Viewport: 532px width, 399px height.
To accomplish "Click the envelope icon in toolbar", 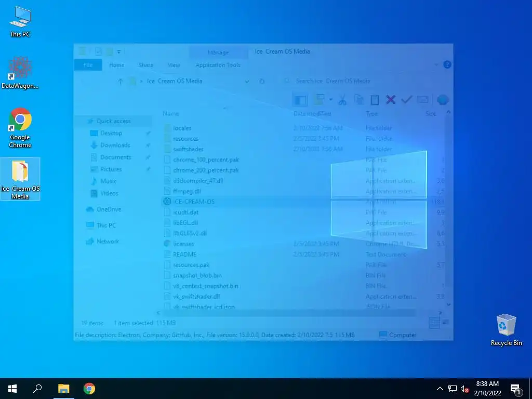I will [x=423, y=100].
